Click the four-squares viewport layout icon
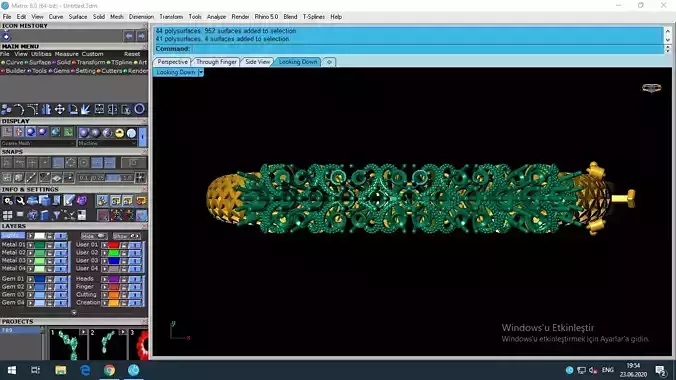Viewport: 676px width, 380px height. tap(8, 215)
